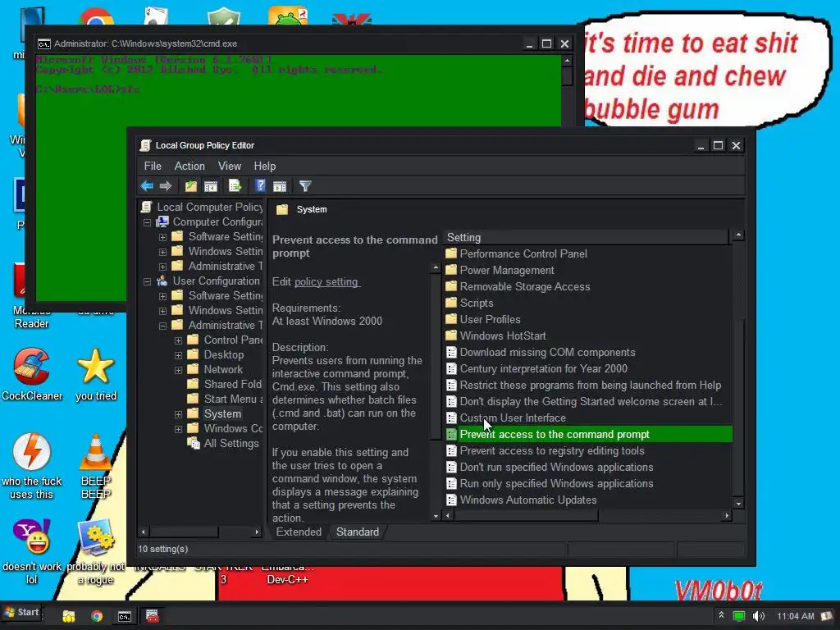Click cmd window scroll up arrow

(x=568, y=61)
